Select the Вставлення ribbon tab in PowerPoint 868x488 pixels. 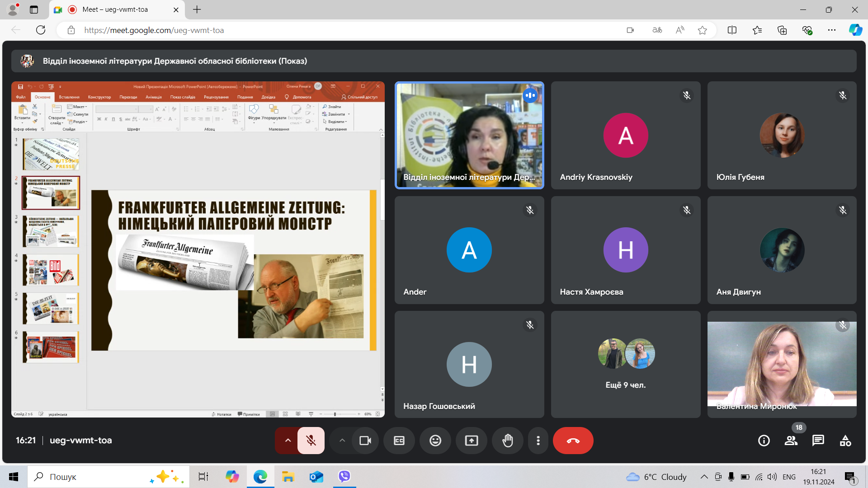coord(69,97)
